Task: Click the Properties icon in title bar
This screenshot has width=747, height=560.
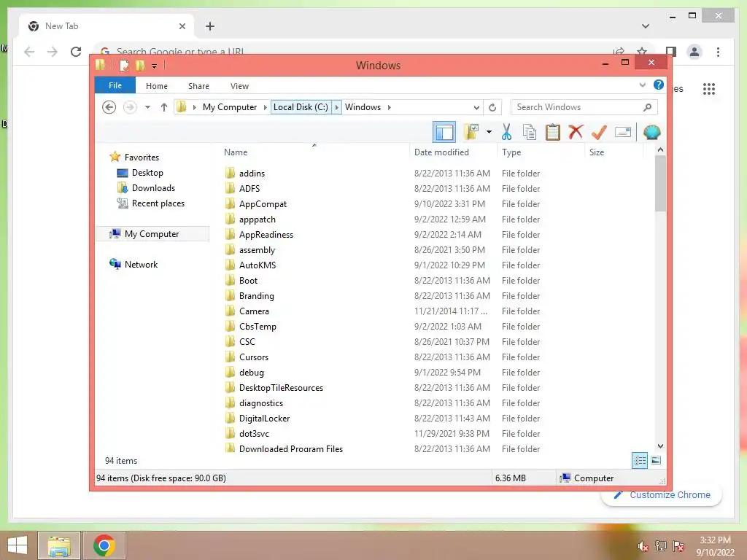Action: [x=124, y=65]
